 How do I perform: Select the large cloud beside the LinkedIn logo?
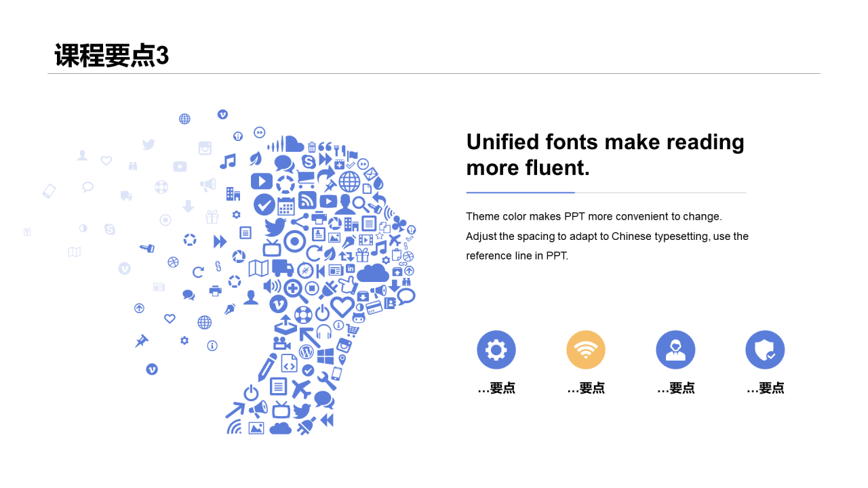click(x=373, y=272)
